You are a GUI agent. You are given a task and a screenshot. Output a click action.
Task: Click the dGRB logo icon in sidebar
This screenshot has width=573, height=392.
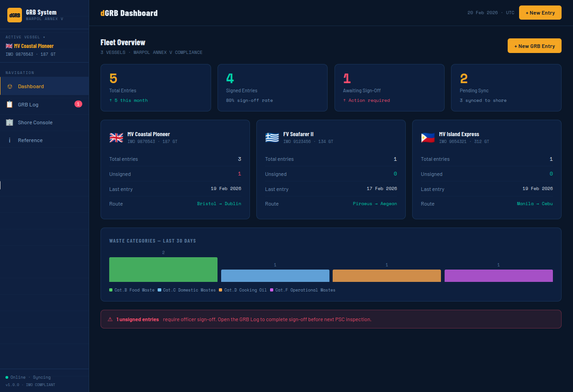pyautogui.click(x=15, y=15)
